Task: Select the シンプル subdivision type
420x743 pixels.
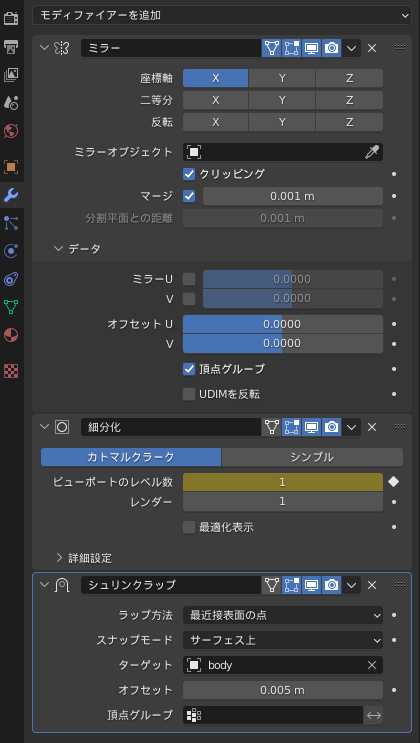Action: pos(312,457)
